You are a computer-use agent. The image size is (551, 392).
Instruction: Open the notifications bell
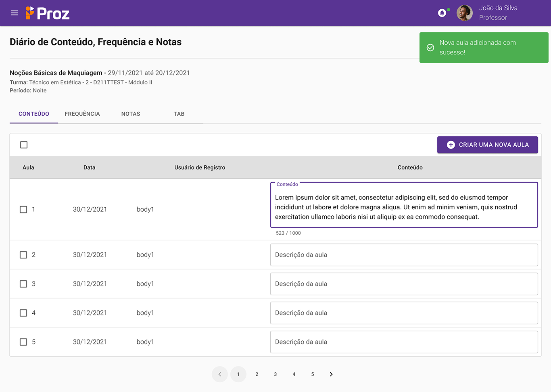(x=442, y=13)
